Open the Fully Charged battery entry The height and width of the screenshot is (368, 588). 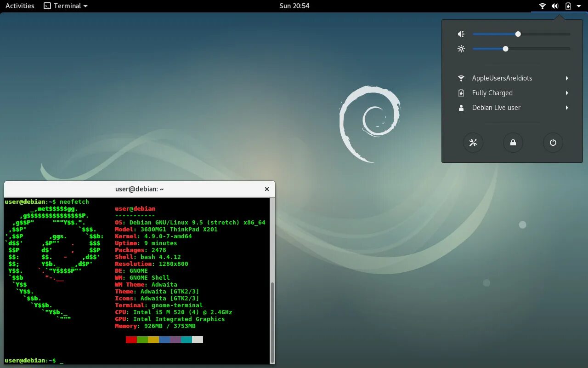[x=512, y=93]
